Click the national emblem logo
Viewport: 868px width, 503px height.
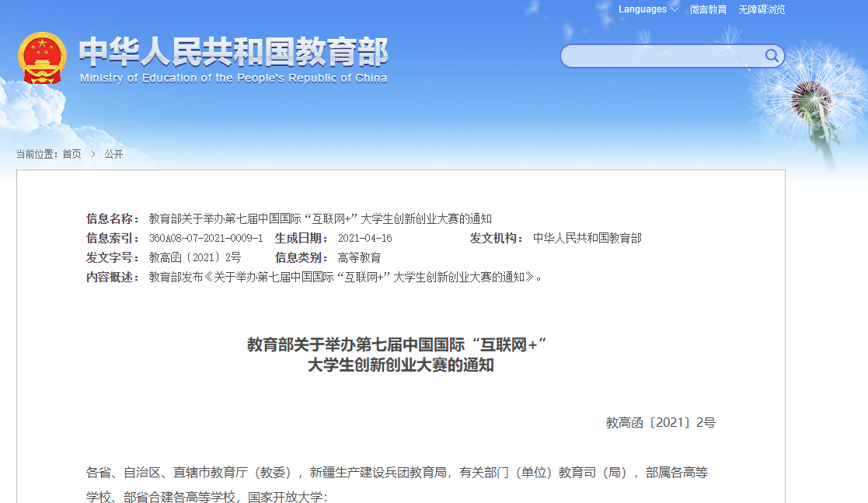click(42, 58)
